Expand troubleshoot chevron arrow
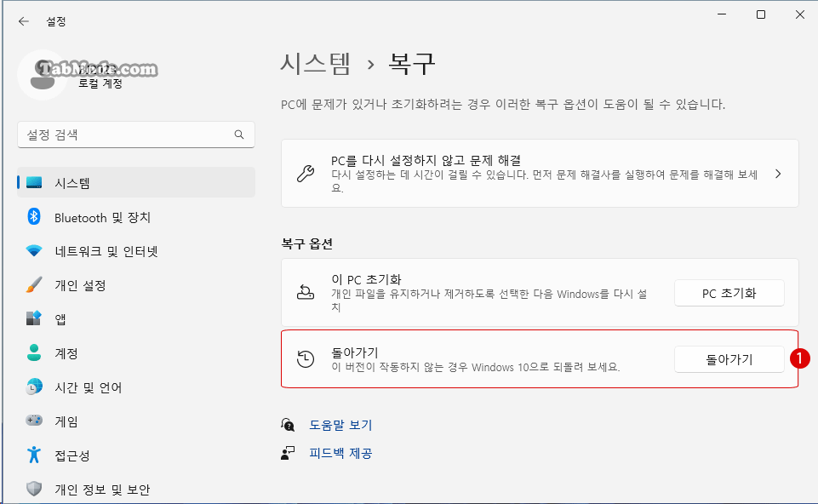The image size is (818, 504). coord(778,174)
